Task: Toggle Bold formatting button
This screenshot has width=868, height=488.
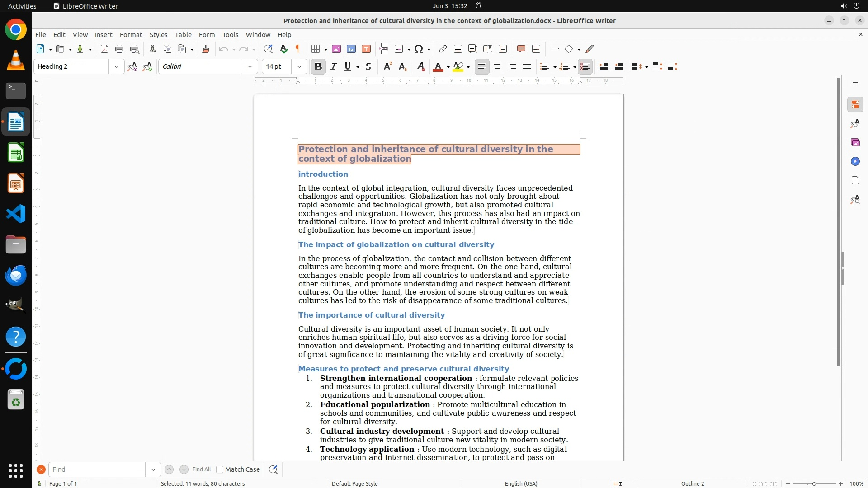Action: tap(318, 66)
